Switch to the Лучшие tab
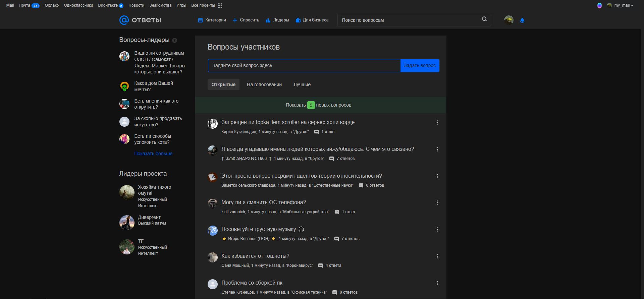Screen dimensions: 644x299 302,84
